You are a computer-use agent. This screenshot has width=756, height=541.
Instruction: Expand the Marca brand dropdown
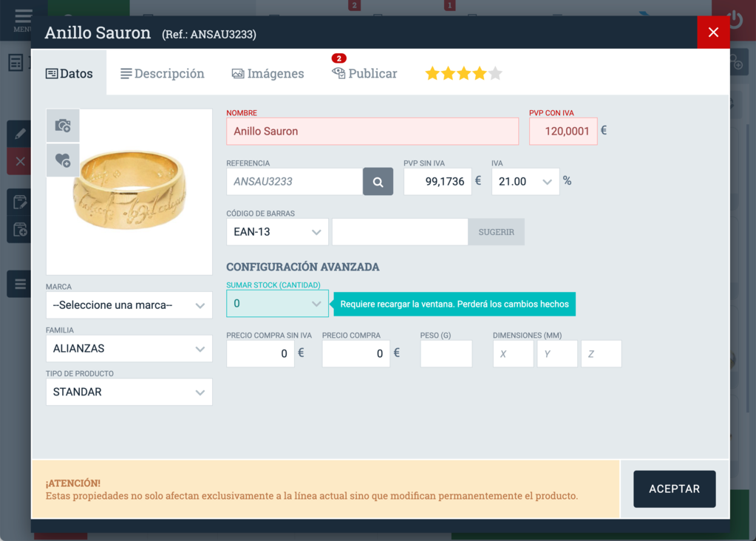coord(129,305)
